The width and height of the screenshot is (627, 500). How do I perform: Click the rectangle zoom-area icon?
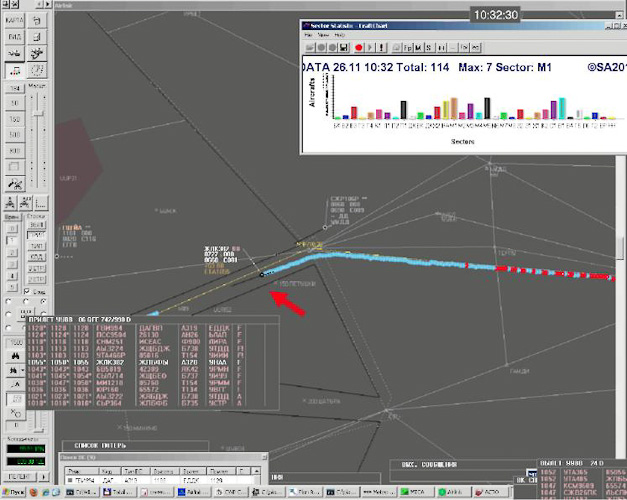pyautogui.click(x=14, y=166)
